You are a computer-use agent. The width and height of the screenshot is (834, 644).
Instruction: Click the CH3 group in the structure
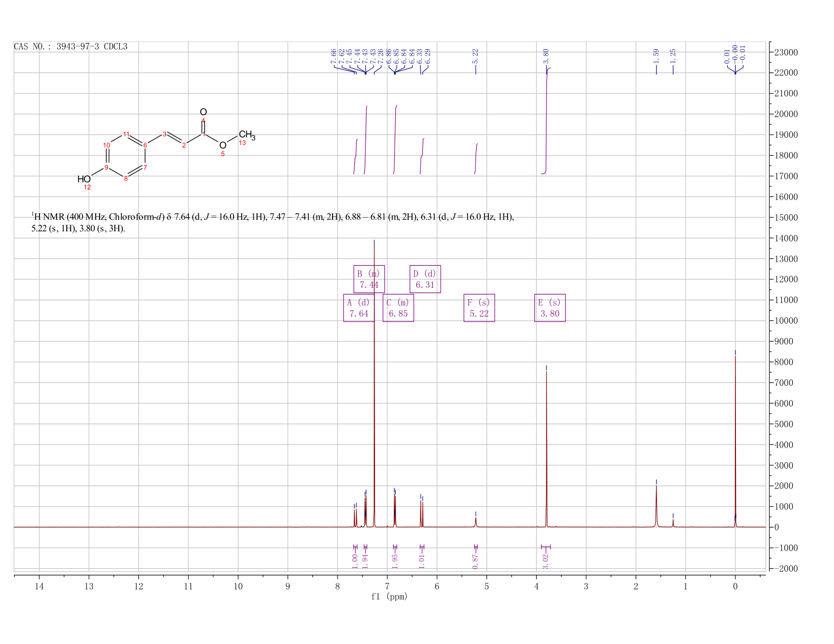tap(247, 135)
